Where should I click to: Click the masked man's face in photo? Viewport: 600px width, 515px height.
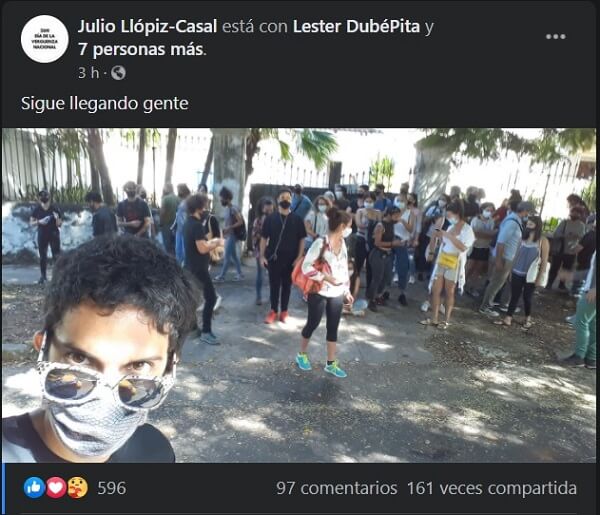(x=107, y=367)
